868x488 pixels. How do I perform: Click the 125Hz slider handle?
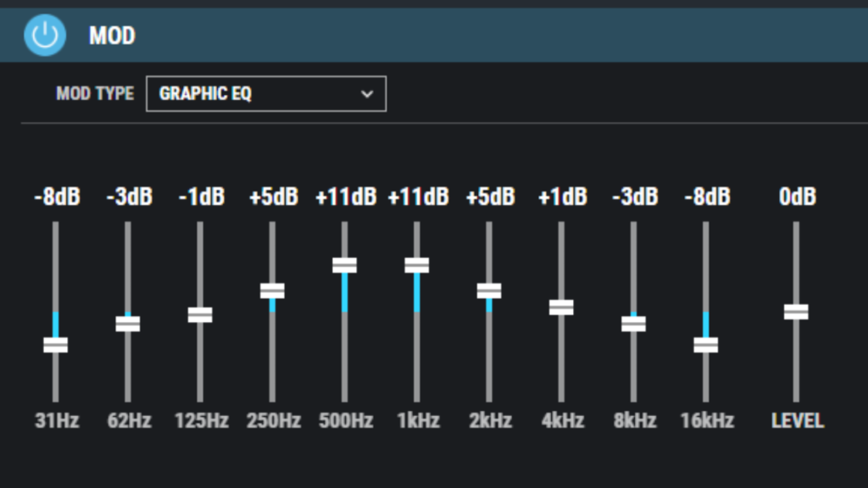click(200, 315)
